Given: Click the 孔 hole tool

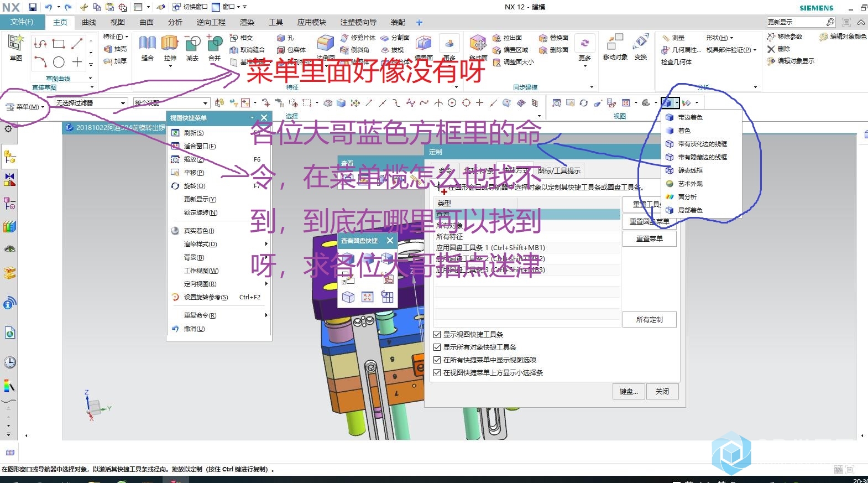Looking at the screenshot, I should coord(286,38).
